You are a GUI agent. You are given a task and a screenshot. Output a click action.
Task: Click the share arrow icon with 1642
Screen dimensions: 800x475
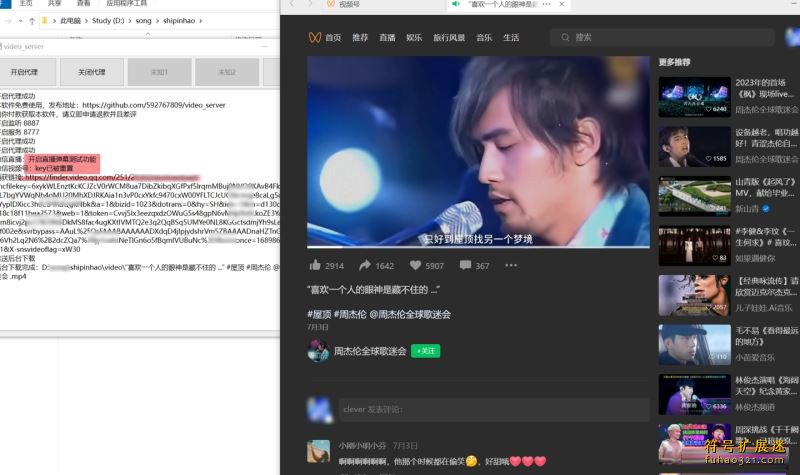(364, 265)
